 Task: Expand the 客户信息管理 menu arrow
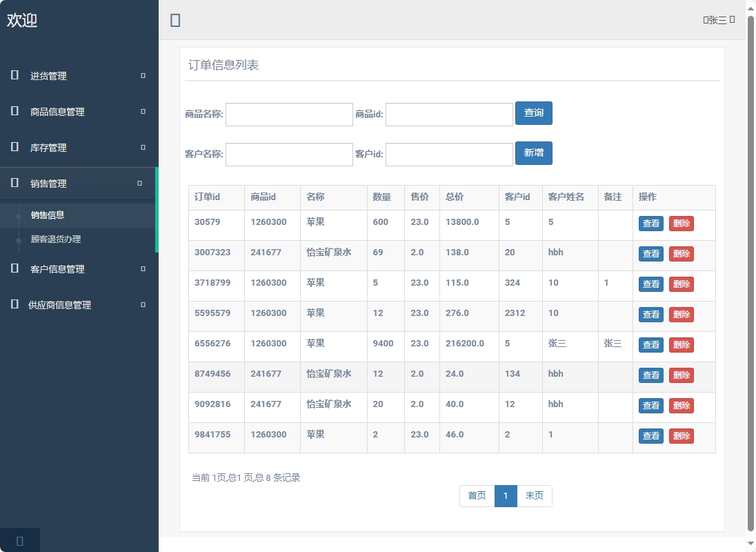(142, 268)
